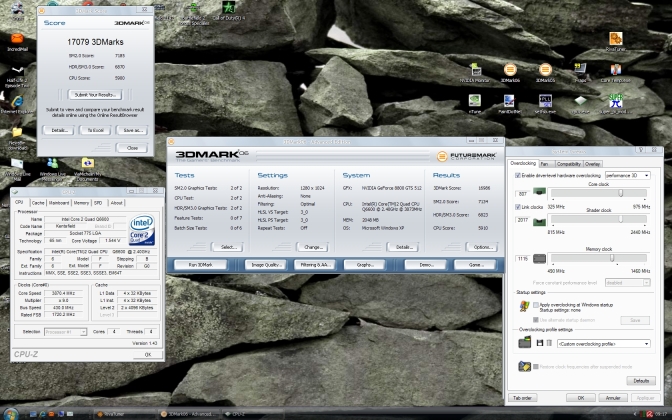Image resolution: width=672 pixels, height=420 pixels.
Task: Click the Windows Start orb
Action: [x=10, y=414]
